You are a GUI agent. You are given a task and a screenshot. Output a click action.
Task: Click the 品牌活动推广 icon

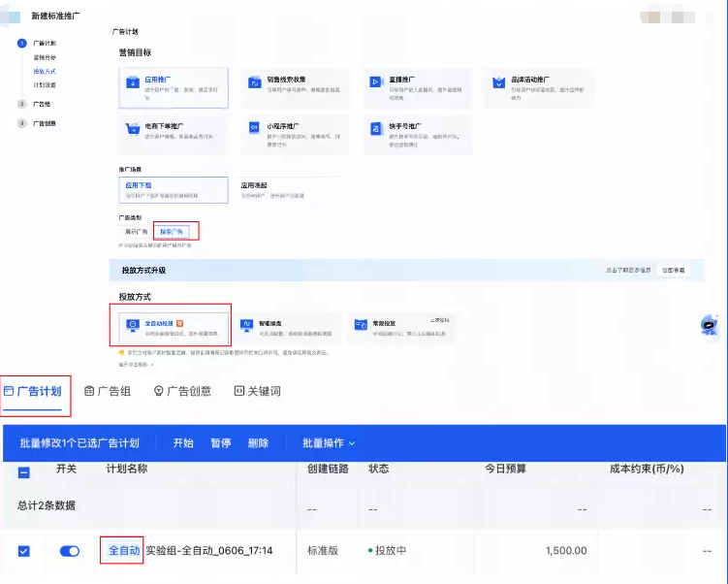pyautogui.click(x=498, y=82)
